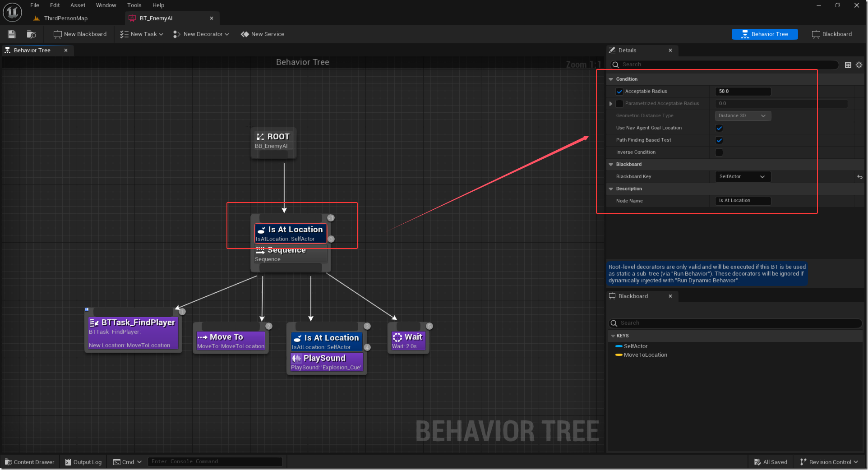
Task: Select the PlaySound task node
Action: click(x=327, y=363)
